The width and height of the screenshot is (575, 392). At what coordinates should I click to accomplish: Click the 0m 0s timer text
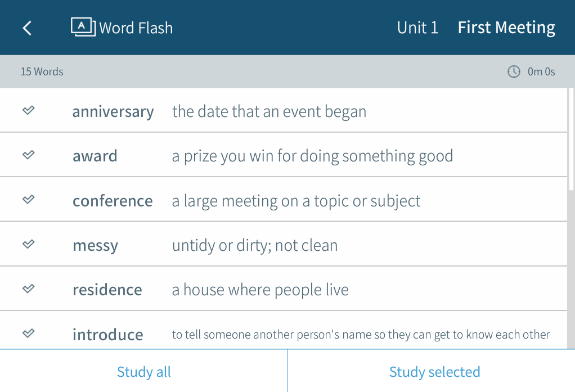click(541, 71)
